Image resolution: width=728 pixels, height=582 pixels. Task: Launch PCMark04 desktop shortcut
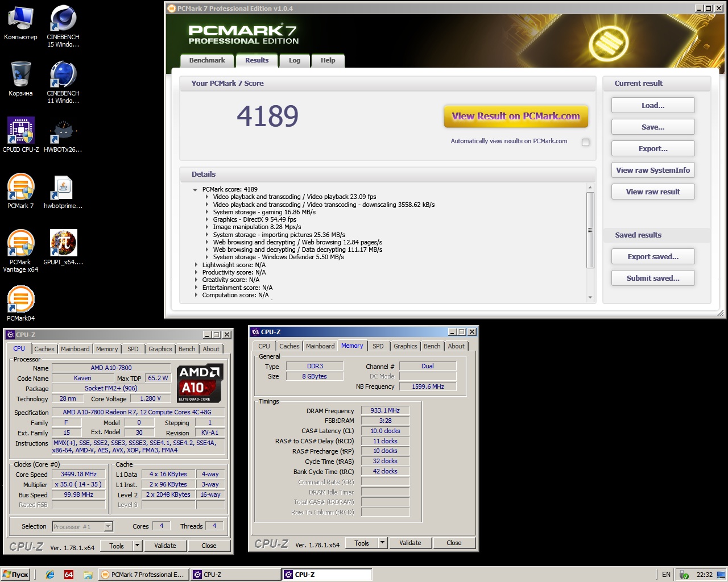point(20,304)
